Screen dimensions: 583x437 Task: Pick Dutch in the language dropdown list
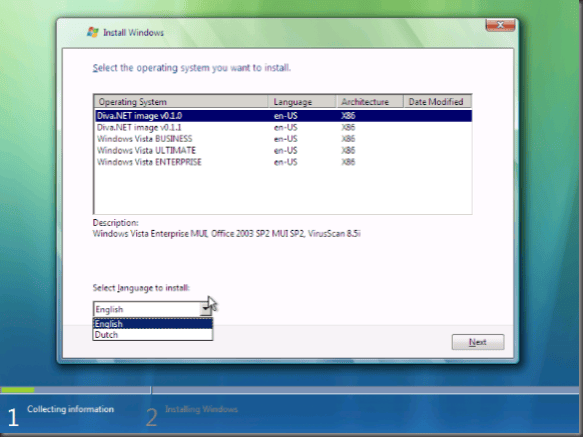pos(153,335)
